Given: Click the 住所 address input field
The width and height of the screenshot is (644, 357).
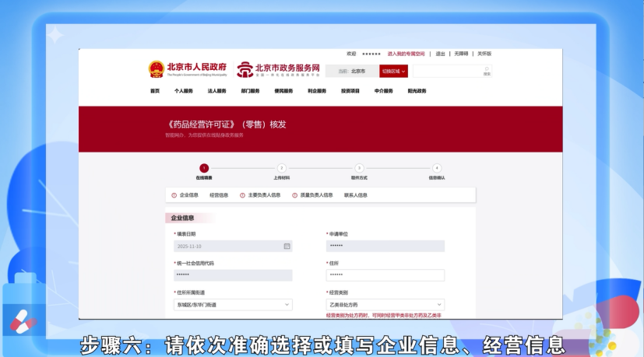Looking at the screenshot, I should click(x=385, y=275).
